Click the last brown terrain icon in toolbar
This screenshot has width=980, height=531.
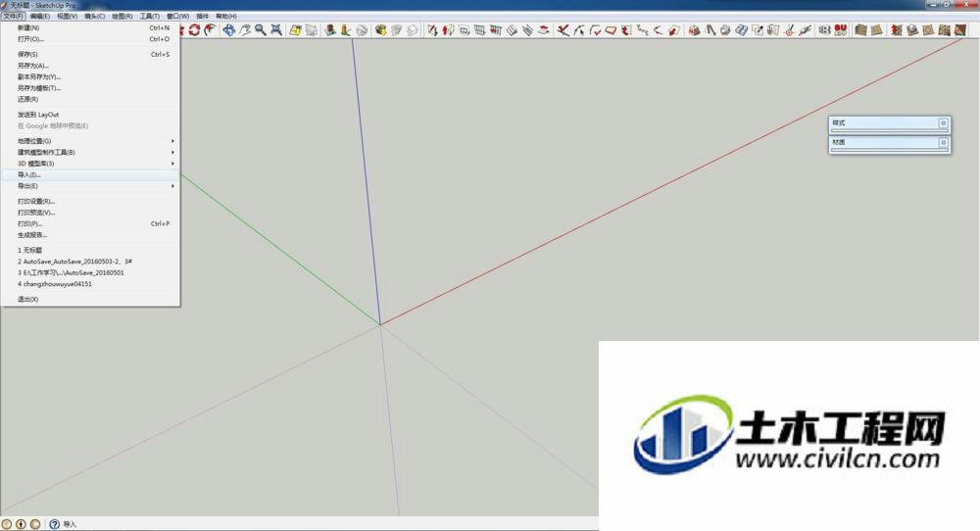pyautogui.click(x=960, y=30)
